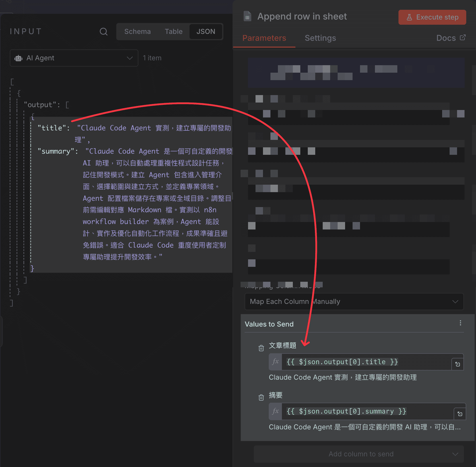Image resolution: width=476 pixels, height=467 pixels.
Task: Click the AI Agent robot icon
Action: click(18, 58)
